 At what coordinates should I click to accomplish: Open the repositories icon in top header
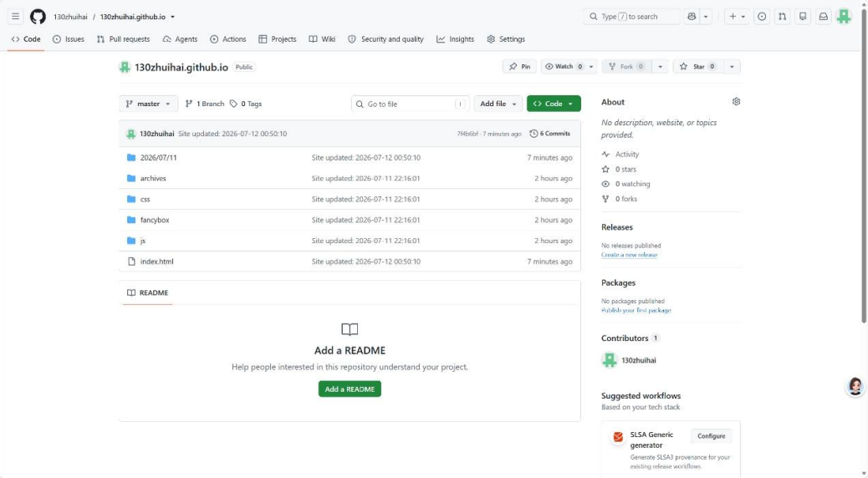[x=803, y=17]
